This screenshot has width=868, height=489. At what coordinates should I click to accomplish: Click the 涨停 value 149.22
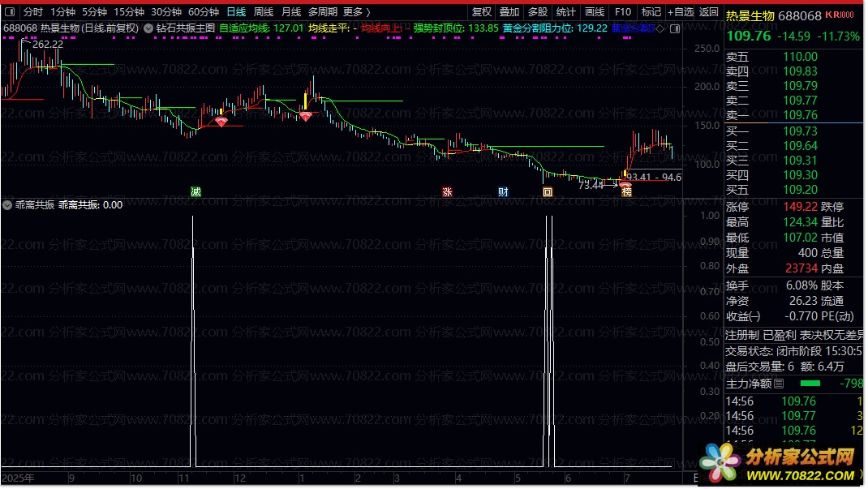(x=800, y=206)
